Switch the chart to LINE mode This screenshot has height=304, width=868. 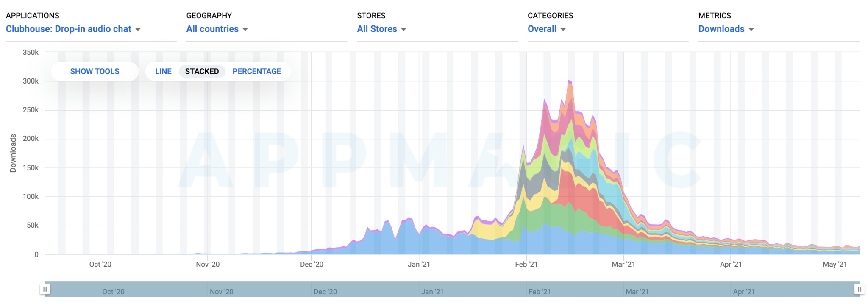point(163,71)
